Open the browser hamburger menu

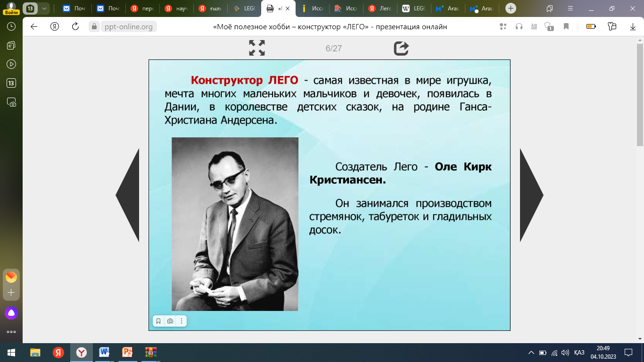pos(570,8)
